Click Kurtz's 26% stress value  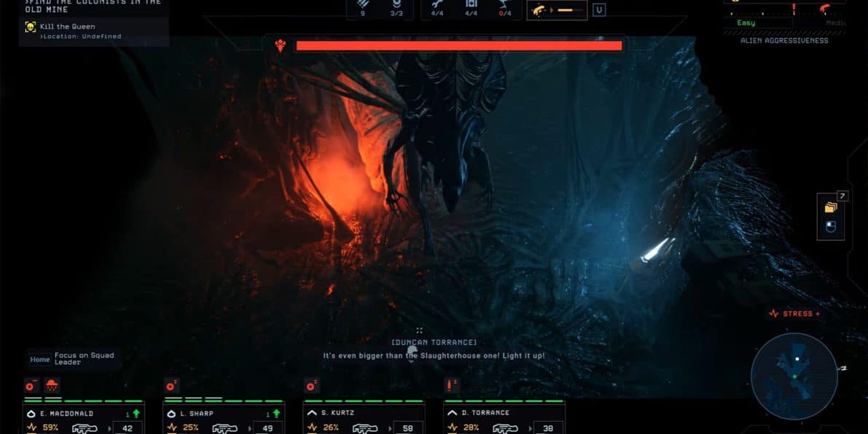(x=330, y=427)
